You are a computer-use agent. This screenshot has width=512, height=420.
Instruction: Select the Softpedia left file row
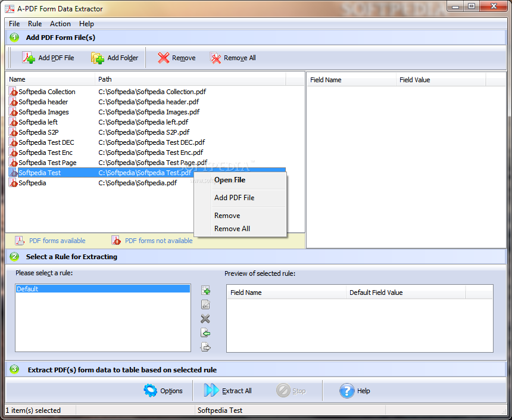point(147,122)
